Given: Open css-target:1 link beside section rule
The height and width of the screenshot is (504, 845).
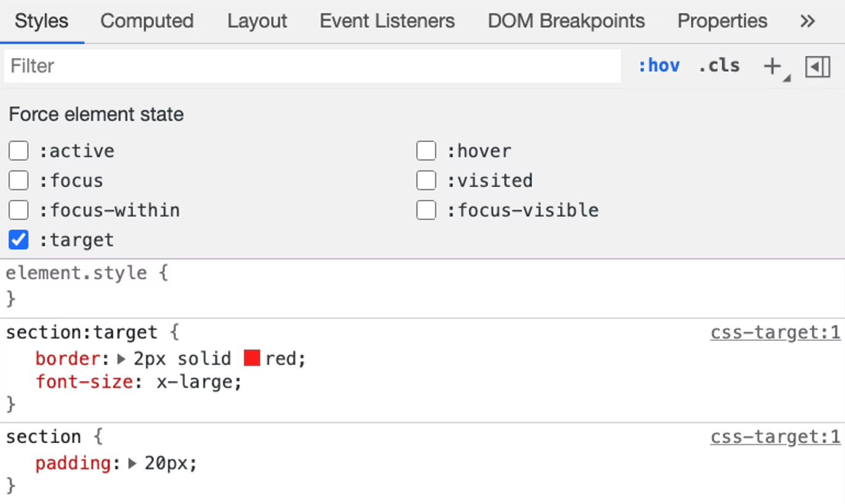Looking at the screenshot, I should coord(775,437).
